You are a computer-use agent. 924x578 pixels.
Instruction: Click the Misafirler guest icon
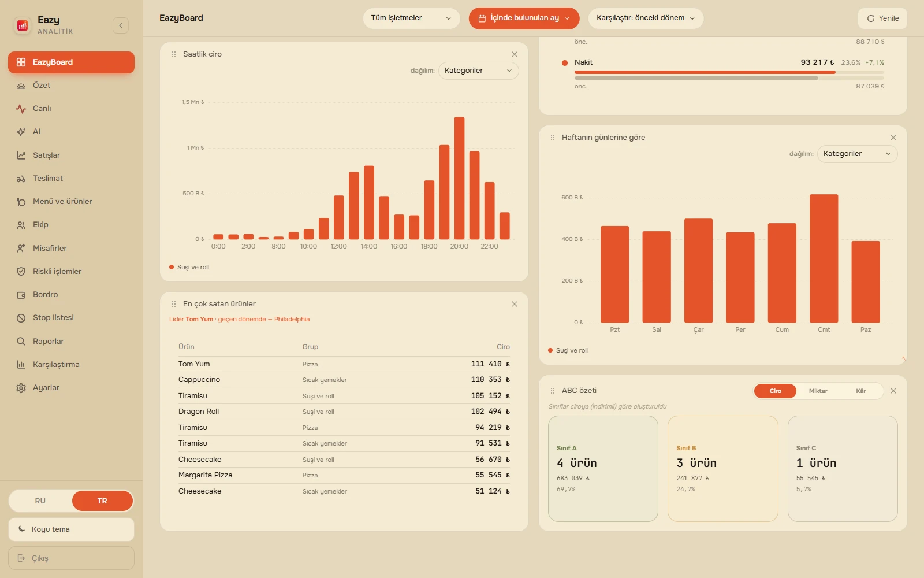click(x=21, y=249)
